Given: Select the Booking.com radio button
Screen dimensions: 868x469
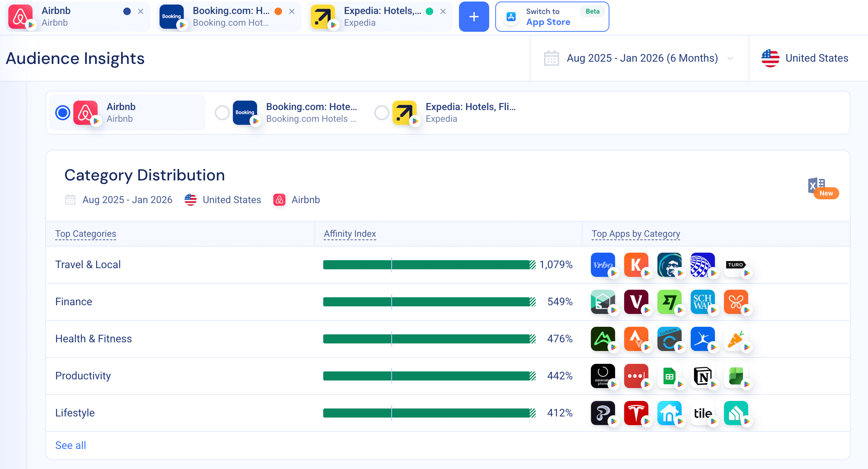Looking at the screenshot, I should (x=222, y=113).
